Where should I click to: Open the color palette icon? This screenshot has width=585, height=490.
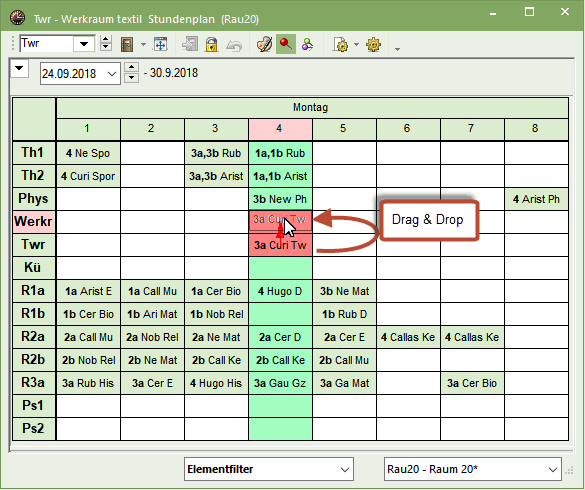point(265,44)
